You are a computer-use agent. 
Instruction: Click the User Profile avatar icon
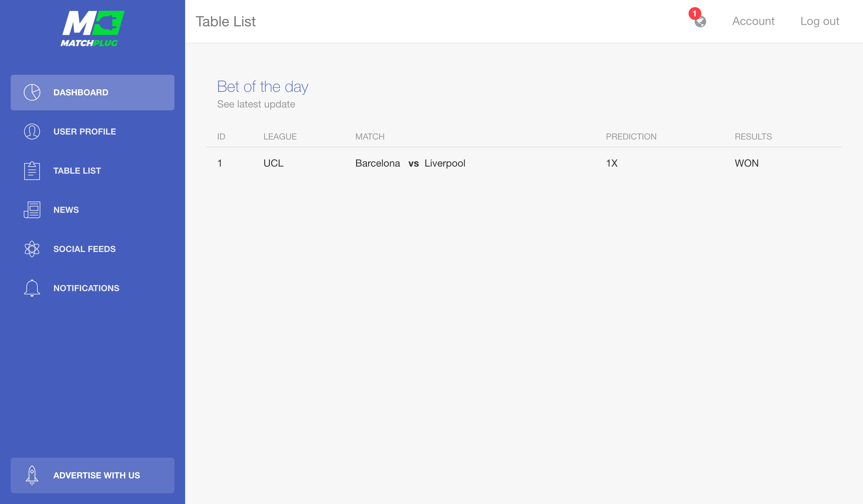point(32,132)
